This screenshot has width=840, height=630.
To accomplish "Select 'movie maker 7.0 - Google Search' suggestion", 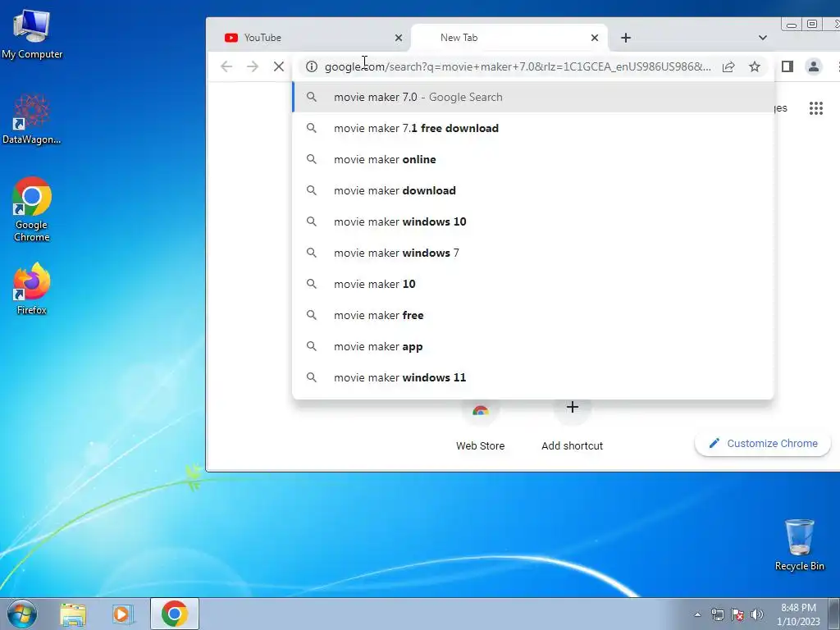I will click(x=533, y=97).
